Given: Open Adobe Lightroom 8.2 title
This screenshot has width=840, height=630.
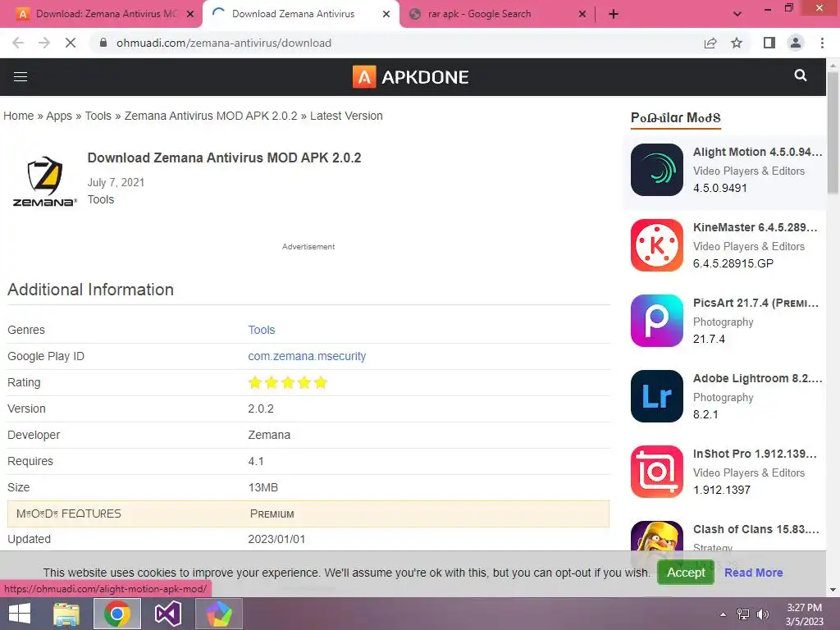Looking at the screenshot, I should [757, 379].
